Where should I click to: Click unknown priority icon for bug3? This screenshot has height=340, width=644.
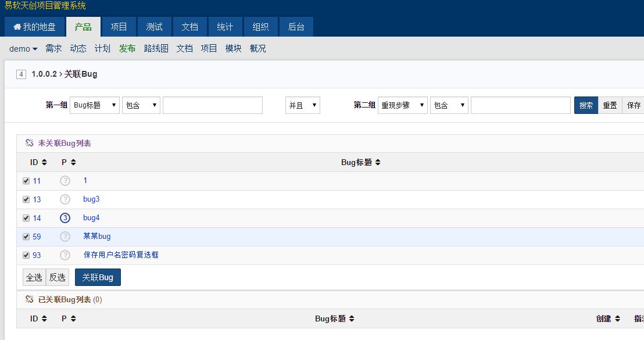(x=65, y=199)
